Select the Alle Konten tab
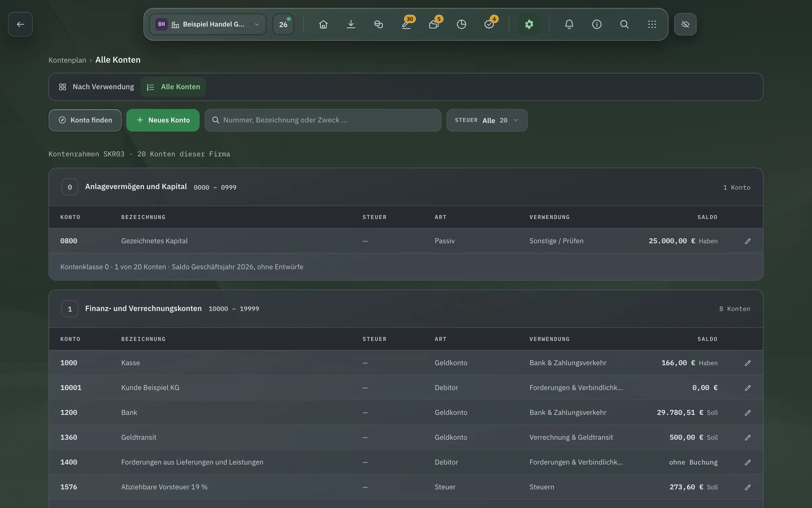The width and height of the screenshot is (812, 508). click(173, 87)
